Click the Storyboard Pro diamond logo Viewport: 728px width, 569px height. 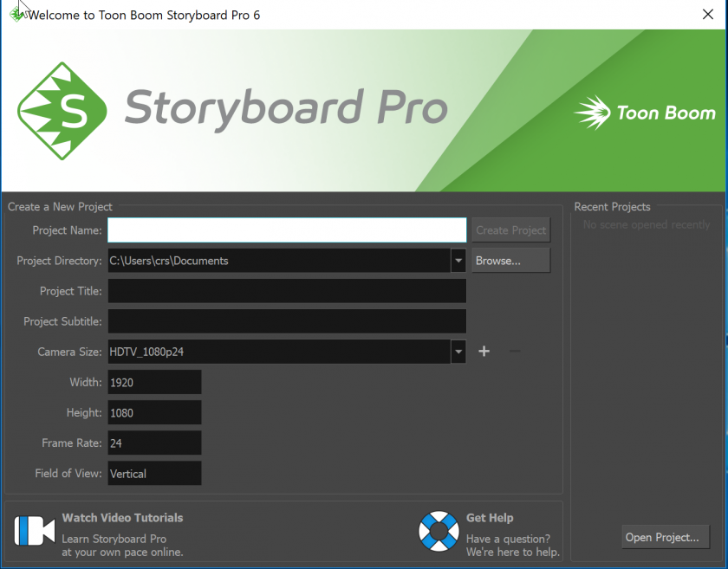coord(62,111)
